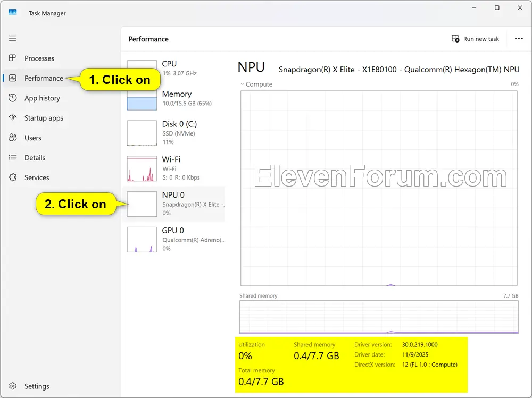Click the Shared memory graph area
532x398 pixels.
(379, 317)
